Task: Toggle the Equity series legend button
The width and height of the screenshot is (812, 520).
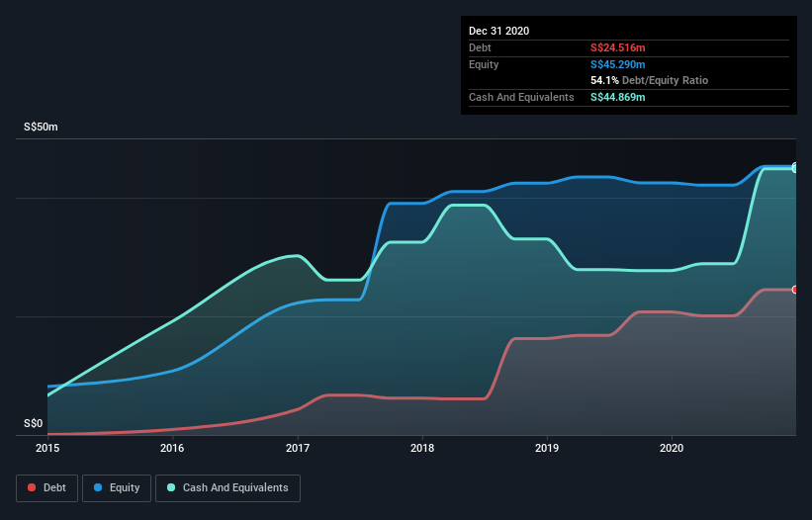Action: [117, 488]
